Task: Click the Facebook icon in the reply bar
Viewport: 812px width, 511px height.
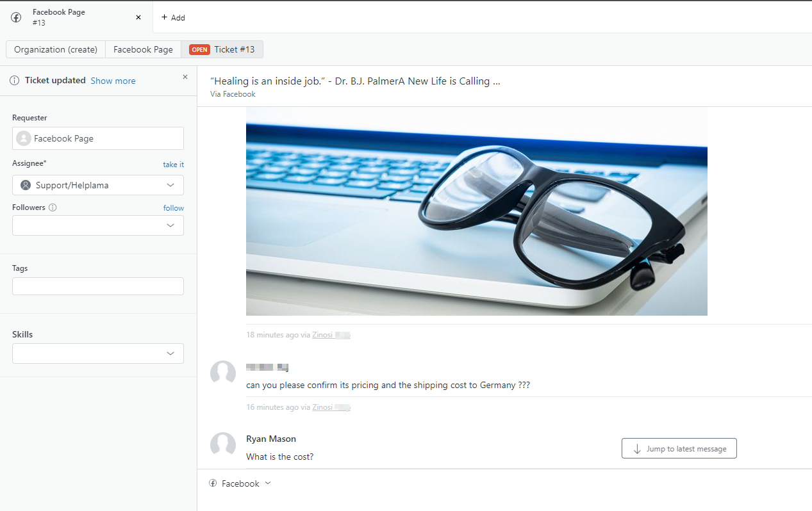Action: [213, 483]
